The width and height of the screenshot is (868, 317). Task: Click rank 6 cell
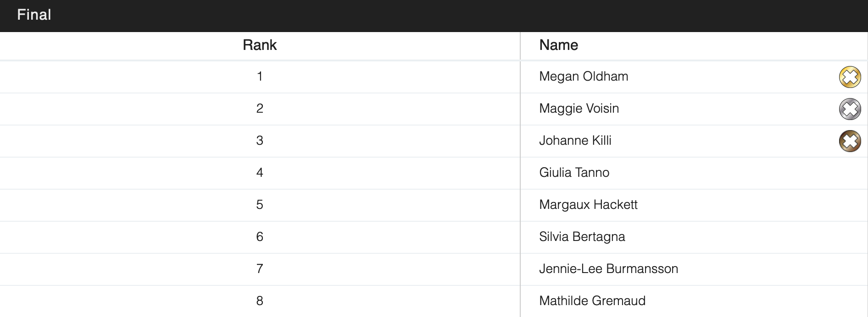pos(260,237)
